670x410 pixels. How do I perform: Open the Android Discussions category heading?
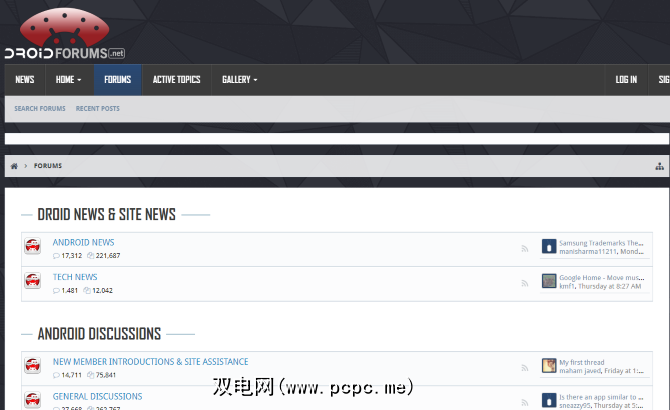99,334
